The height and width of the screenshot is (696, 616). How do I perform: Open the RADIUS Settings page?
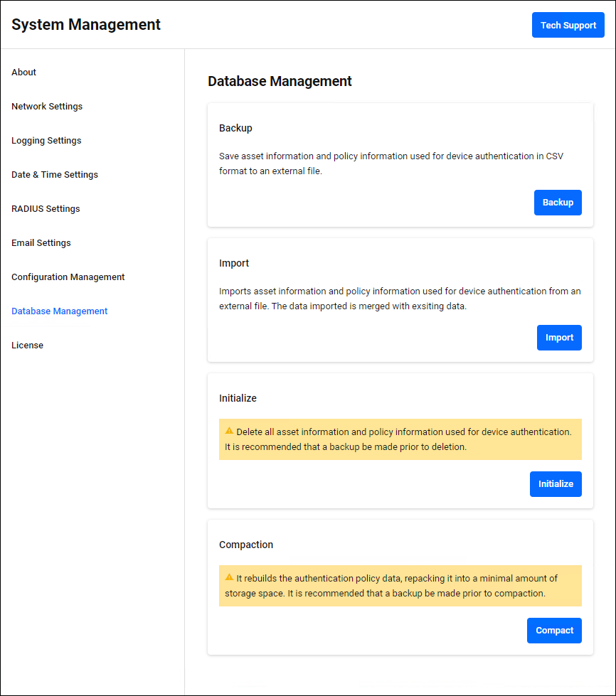[x=46, y=209]
